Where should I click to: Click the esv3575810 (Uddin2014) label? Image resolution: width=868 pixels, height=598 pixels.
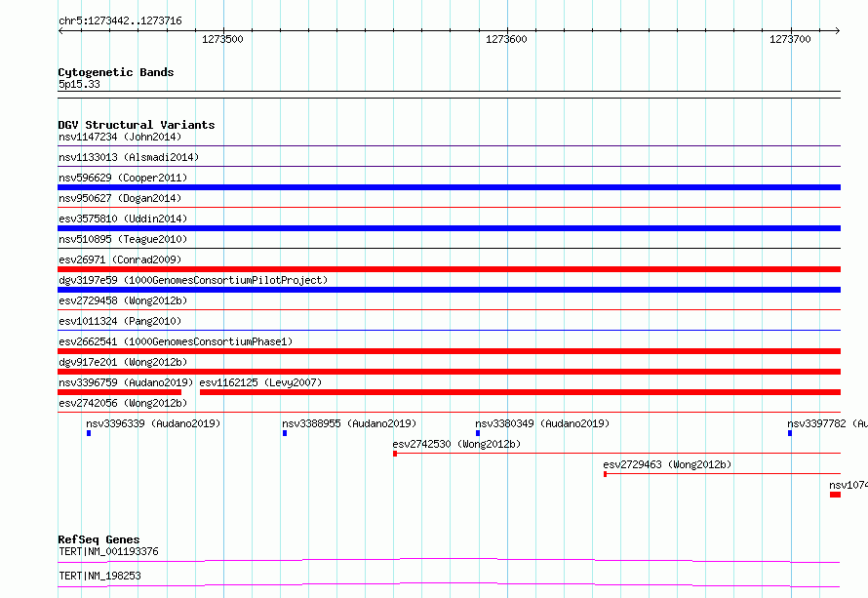tap(123, 219)
